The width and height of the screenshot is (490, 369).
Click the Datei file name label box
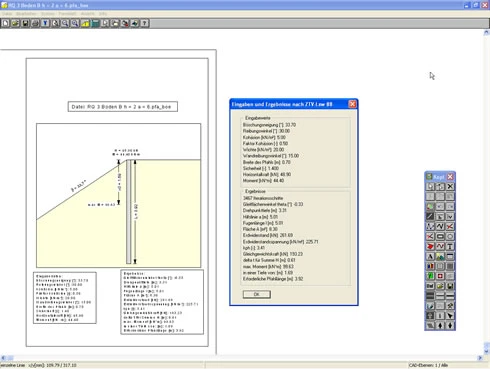point(123,107)
